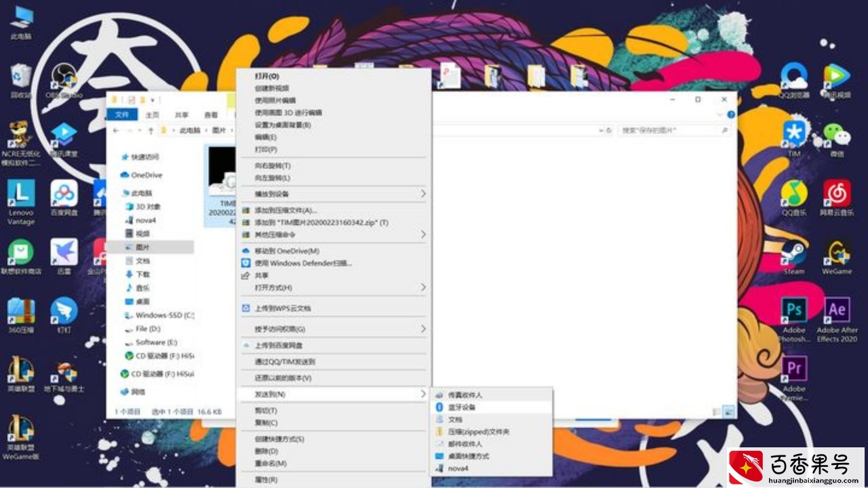Choose 打开(O) in the context menu
This screenshot has height=488, width=868.
coord(267,77)
